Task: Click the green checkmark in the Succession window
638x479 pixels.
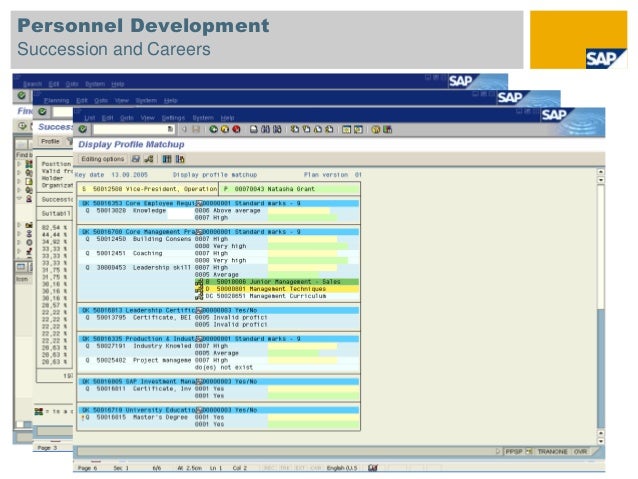Action: tap(42, 112)
